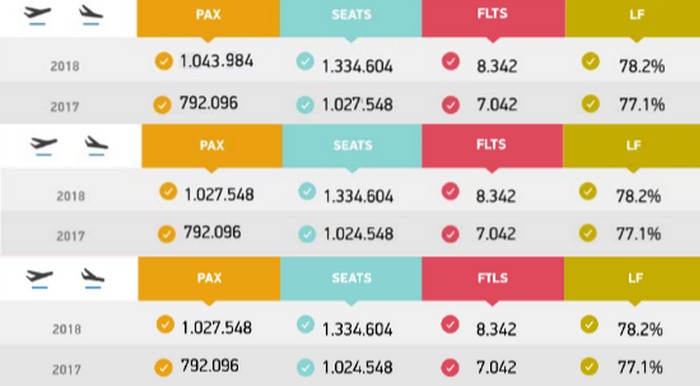Viewport: 700px width, 386px height.
Task: Choose the takeoff airplane icon in bottom table
Action: coord(40,278)
